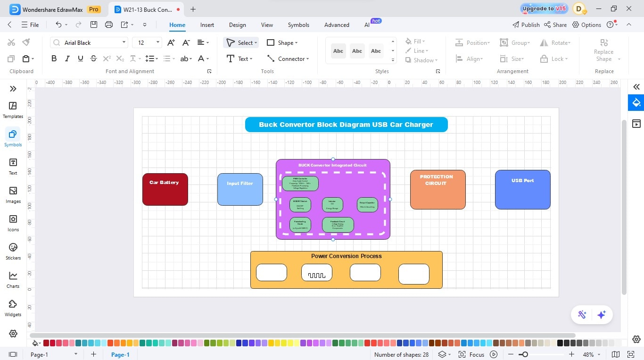The width and height of the screenshot is (644, 360).
Task: Select the first Abc style preset
Action: click(x=338, y=51)
